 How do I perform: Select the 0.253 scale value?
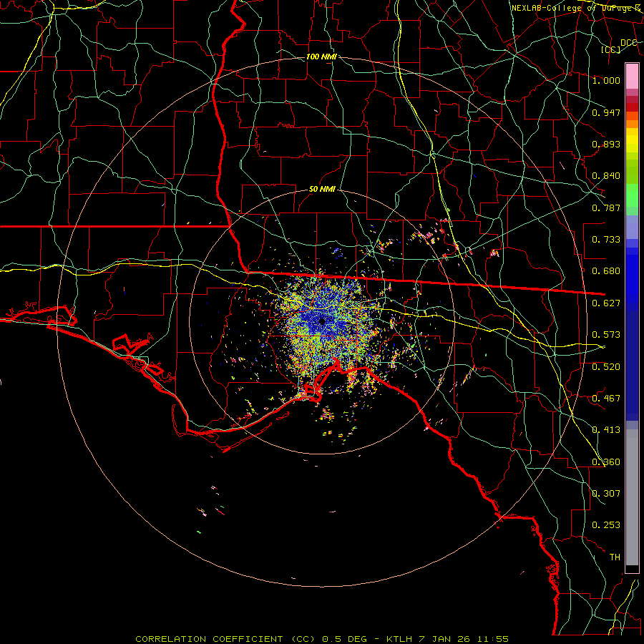[x=606, y=525]
